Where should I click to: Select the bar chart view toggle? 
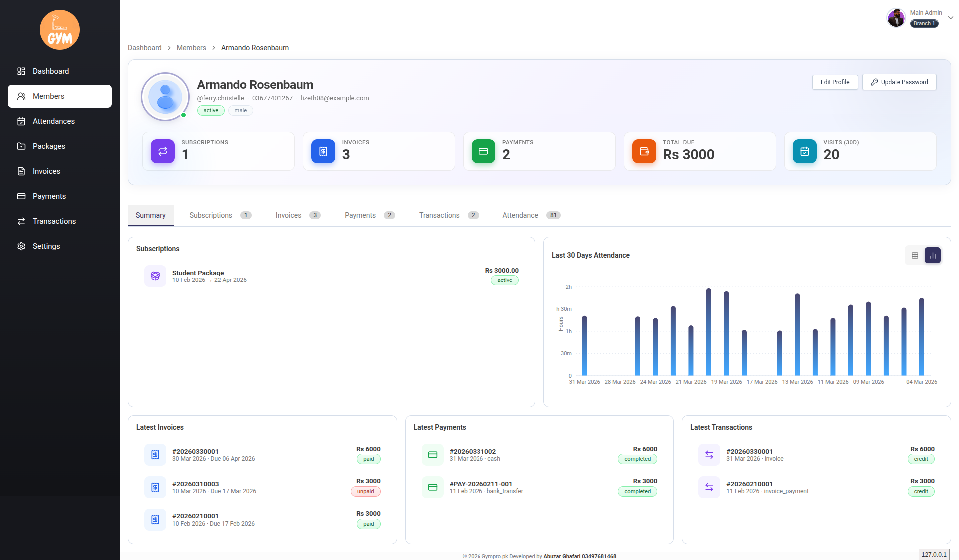coord(933,255)
